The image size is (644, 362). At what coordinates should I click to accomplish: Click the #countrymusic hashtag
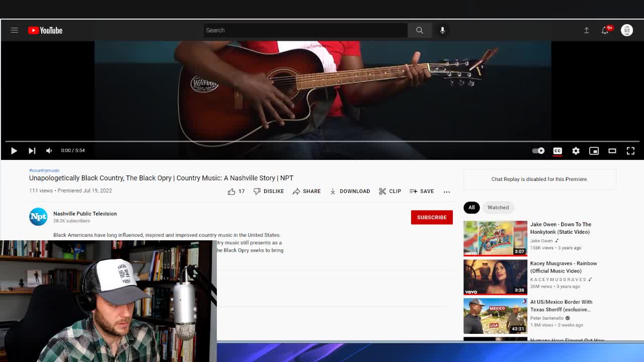(44, 170)
